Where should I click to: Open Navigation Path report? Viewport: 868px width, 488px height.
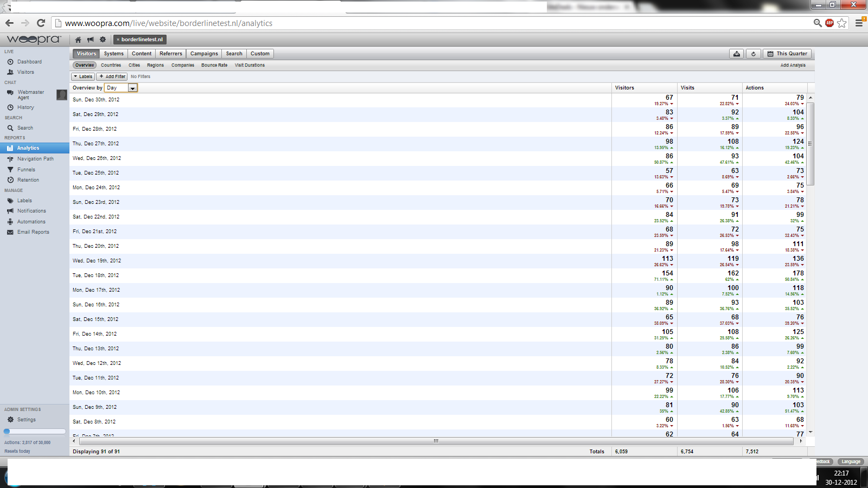pyautogui.click(x=35, y=159)
